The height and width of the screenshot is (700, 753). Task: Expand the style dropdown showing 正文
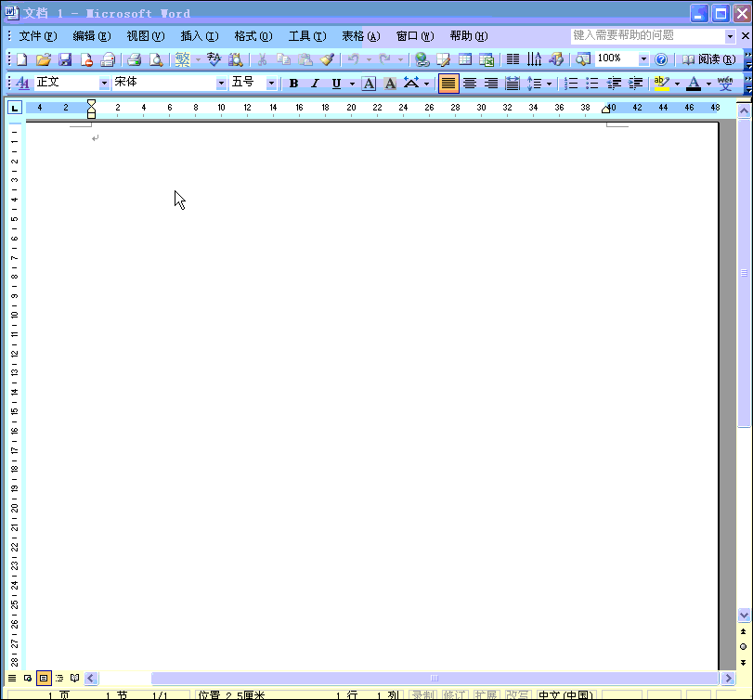pos(104,83)
